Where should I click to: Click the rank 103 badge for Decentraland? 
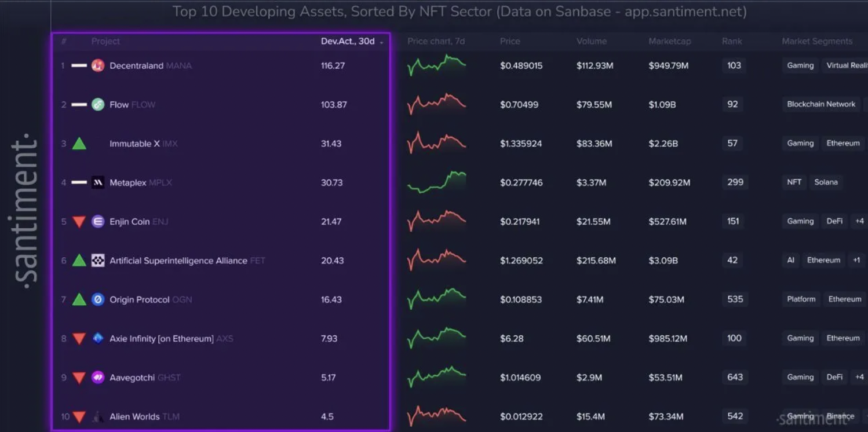pyautogui.click(x=734, y=65)
